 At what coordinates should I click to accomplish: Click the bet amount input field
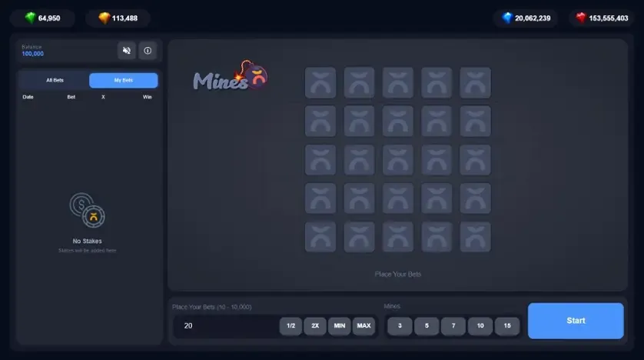click(226, 326)
